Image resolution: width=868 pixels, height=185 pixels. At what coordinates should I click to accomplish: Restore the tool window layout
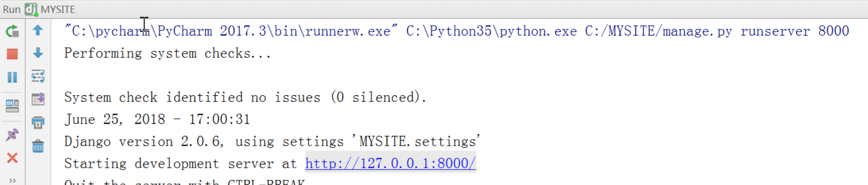tap(12, 106)
